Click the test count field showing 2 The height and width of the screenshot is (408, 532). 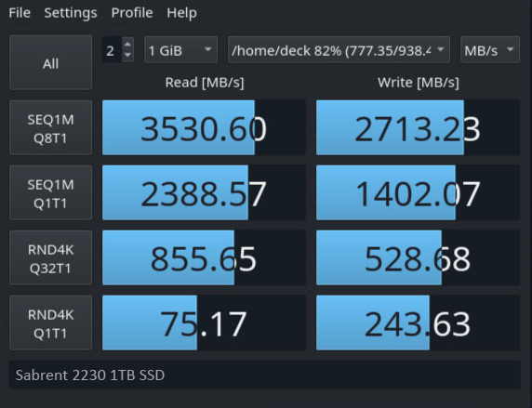tap(112, 50)
